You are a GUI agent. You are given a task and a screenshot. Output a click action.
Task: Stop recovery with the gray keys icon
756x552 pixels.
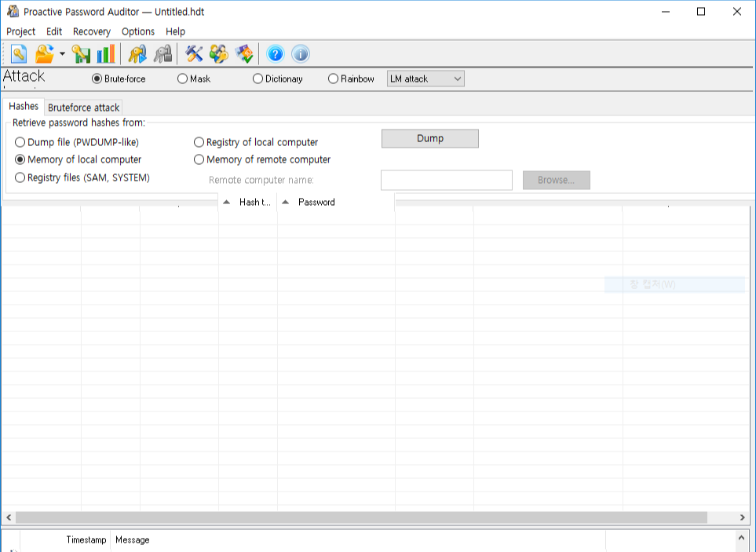pyautogui.click(x=163, y=54)
